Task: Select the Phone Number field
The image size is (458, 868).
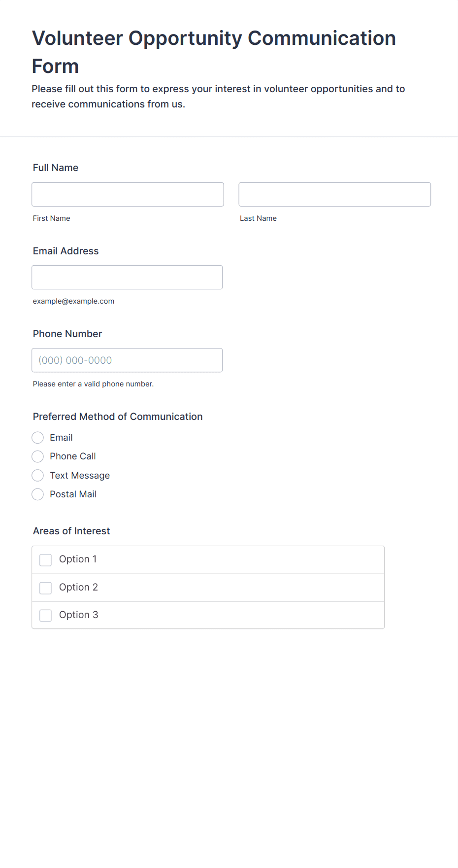Action: [x=127, y=360]
